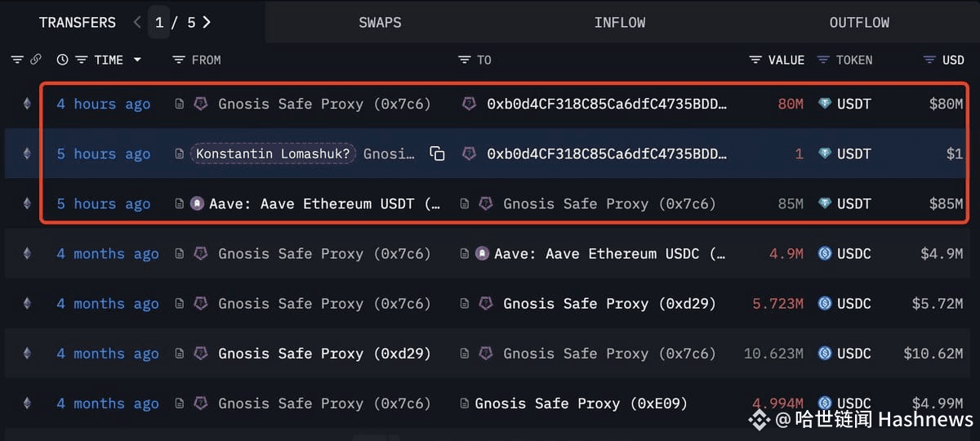Open the FROM column filter

tap(180, 60)
